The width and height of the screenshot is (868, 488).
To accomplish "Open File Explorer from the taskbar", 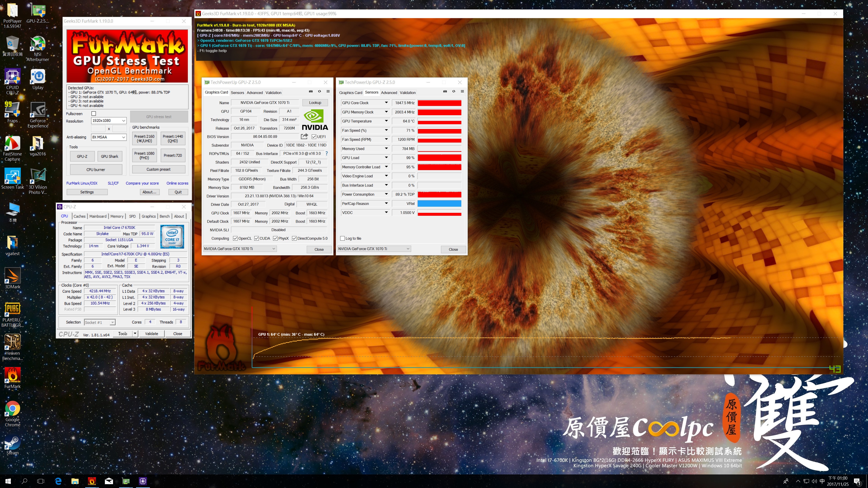I will pos(75,481).
